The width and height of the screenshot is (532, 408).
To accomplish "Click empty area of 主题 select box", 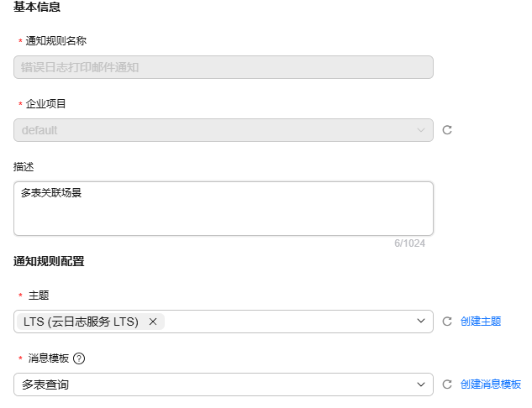I will (288, 322).
